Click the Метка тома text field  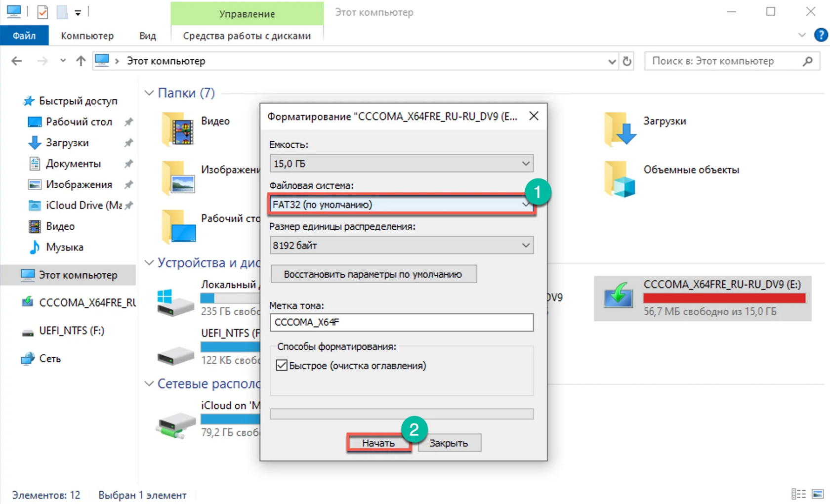tap(401, 322)
